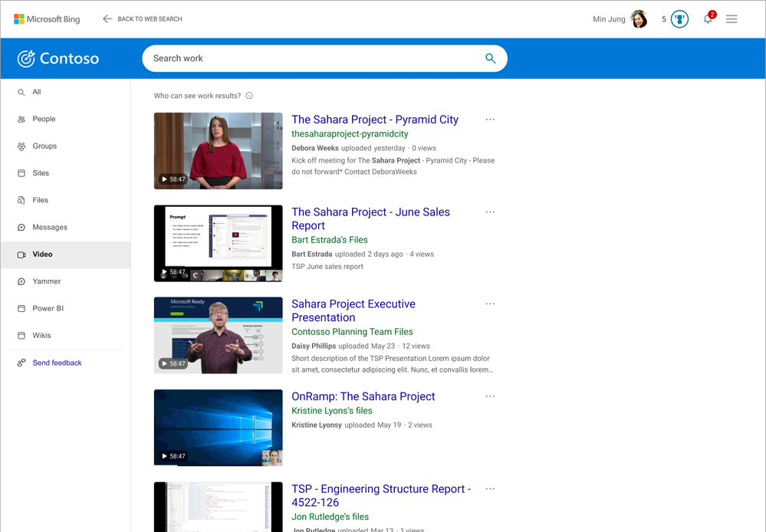Open Sahara Project Executive Presentation title
766x532 pixels.
point(353,310)
